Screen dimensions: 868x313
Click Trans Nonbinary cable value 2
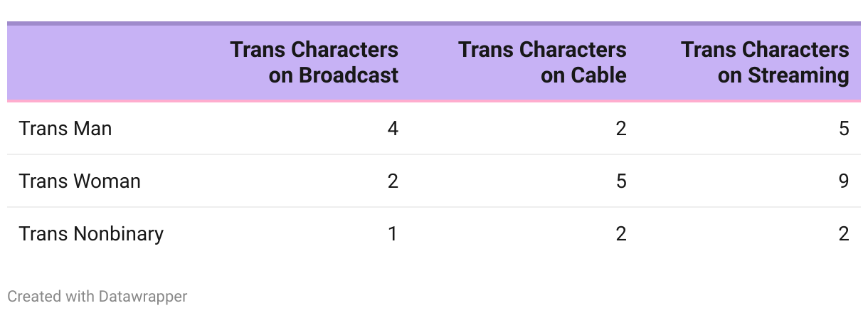621,234
